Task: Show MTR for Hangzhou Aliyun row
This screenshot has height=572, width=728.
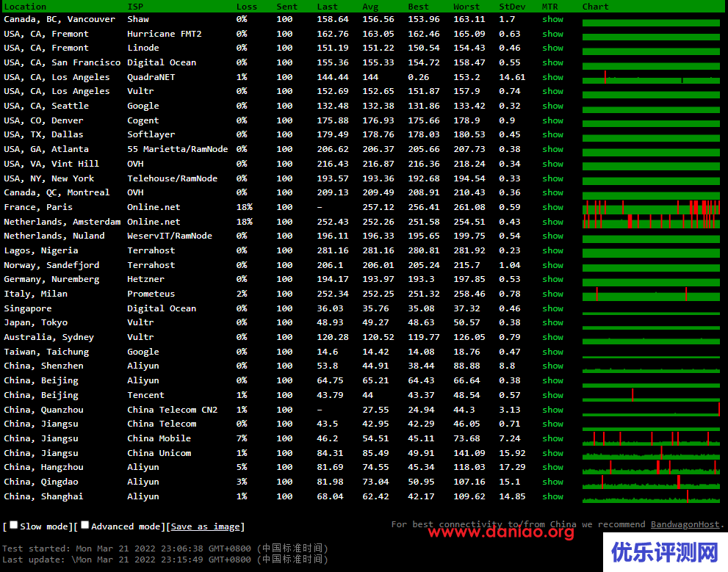Action: (x=552, y=467)
